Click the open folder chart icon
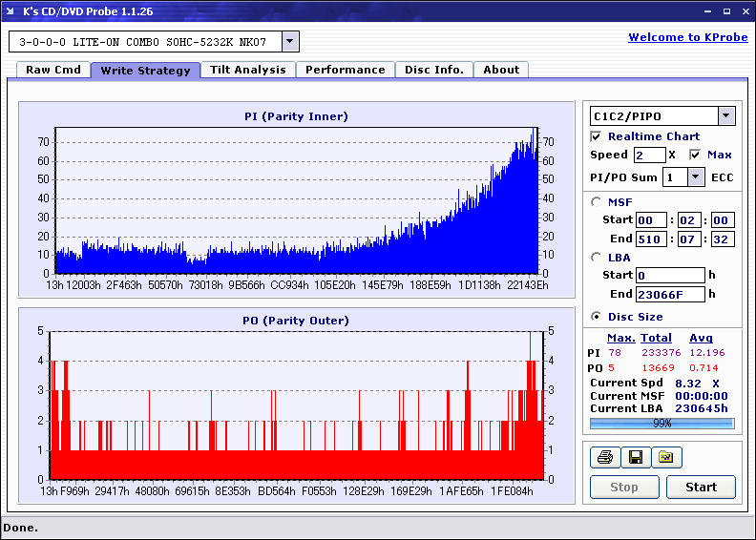756x540 pixels. pos(666,457)
